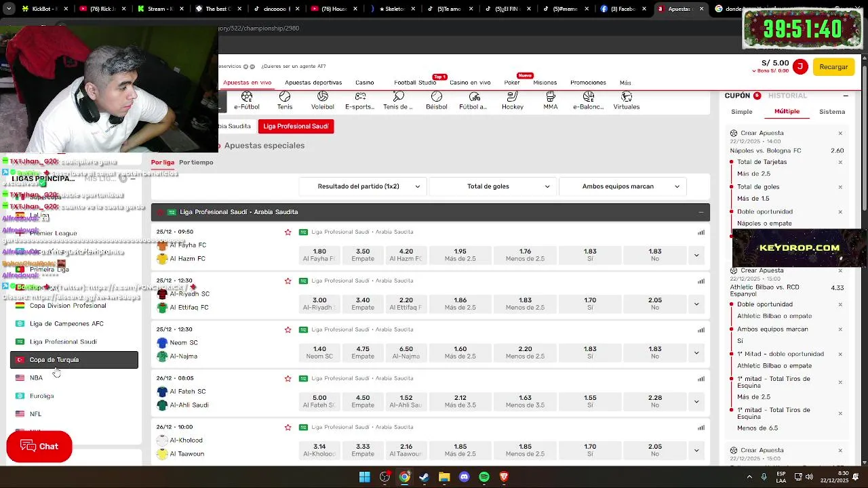Favorite the Neom SC match star

[x=288, y=329]
